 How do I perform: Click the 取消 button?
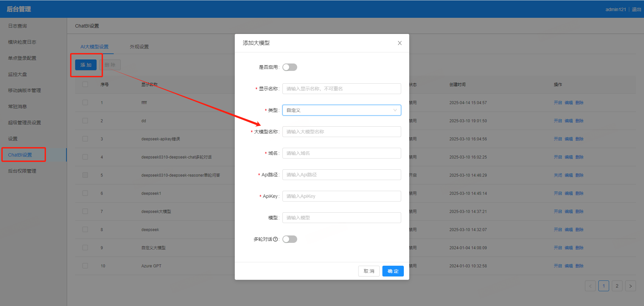point(369,271)
